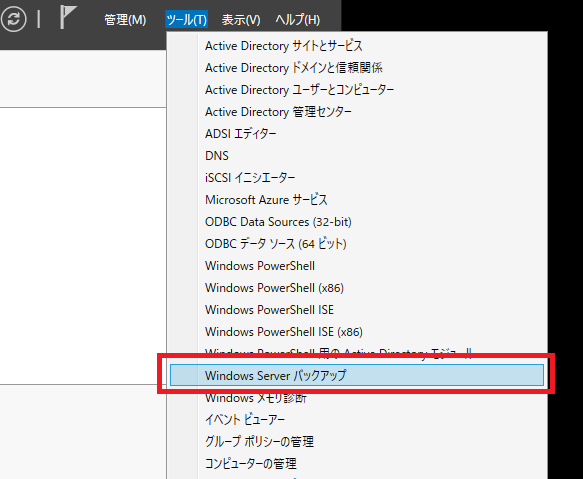This screenshot has width=583, height=479.
Task: Open the 表示(V) menu
Action: (x=241, y=19)
